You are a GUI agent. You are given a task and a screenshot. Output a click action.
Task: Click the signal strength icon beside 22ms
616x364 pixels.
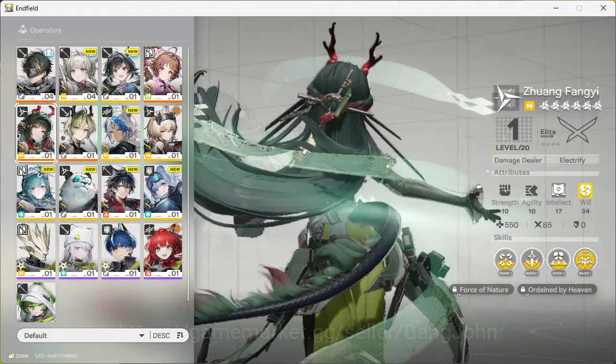11,356
